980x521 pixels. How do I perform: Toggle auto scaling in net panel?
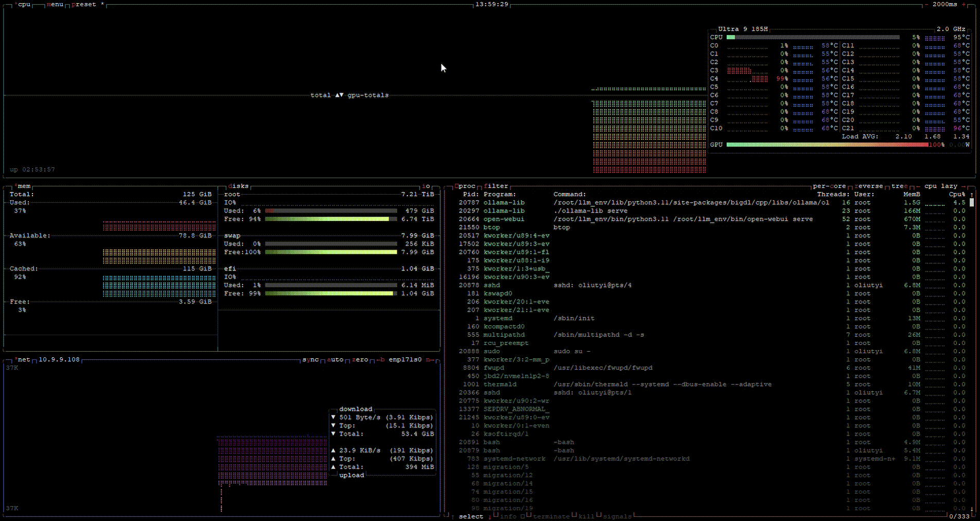335,360
